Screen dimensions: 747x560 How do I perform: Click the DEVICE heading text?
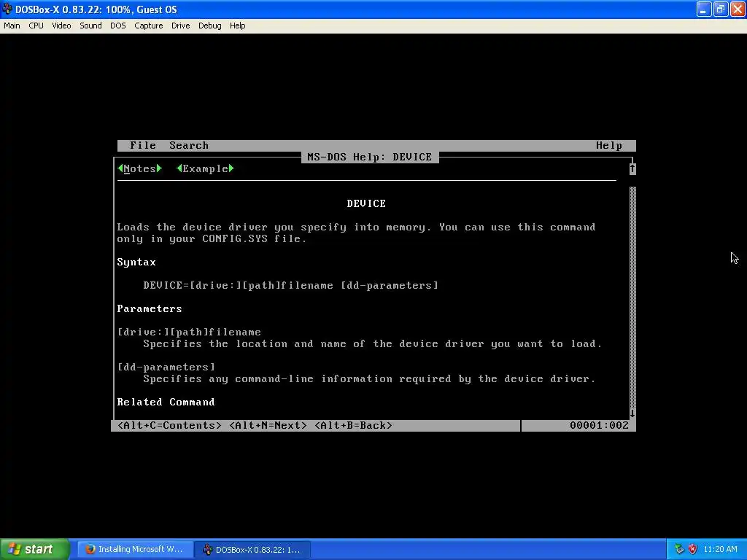[x=366, y=204]
